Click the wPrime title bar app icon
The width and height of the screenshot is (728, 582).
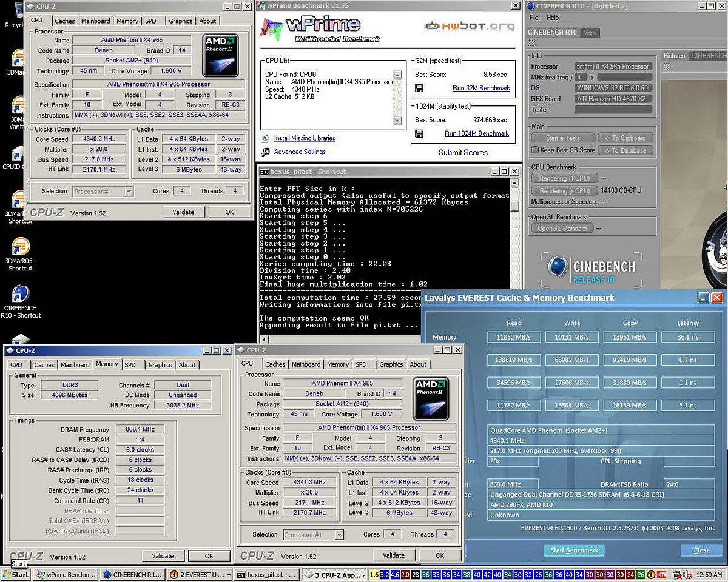263,6
